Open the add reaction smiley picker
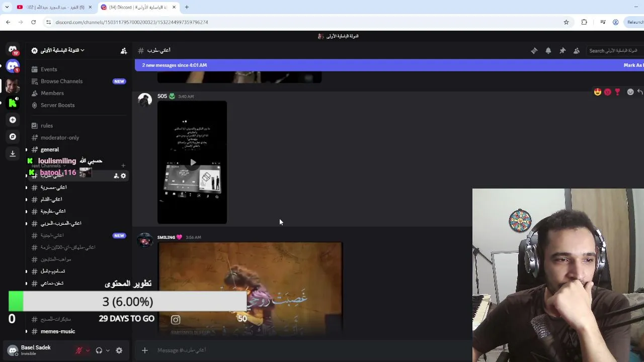Screen dimensions: 644x362 [630, 92]
